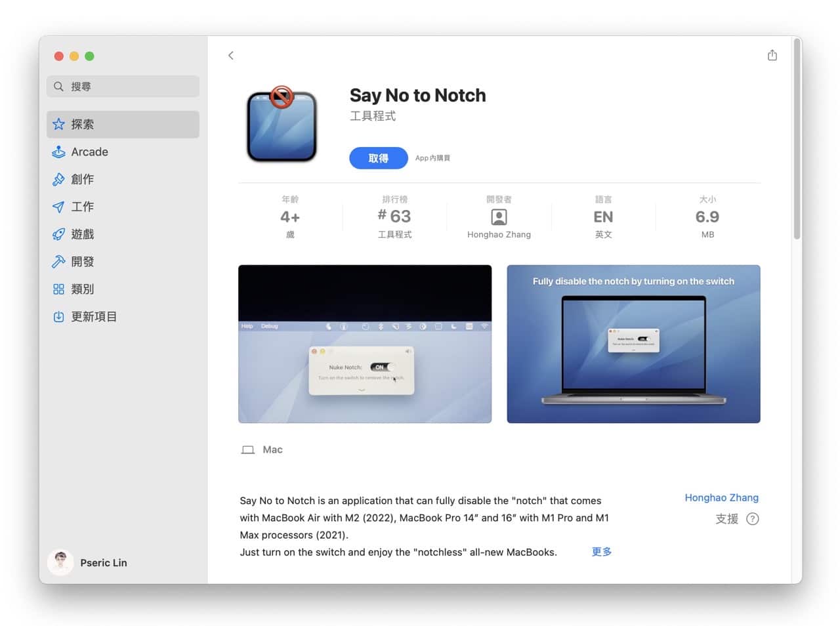Click the Mac laptop platform icon
Viewport: 840px width, 626px height.
coord(248,449)
